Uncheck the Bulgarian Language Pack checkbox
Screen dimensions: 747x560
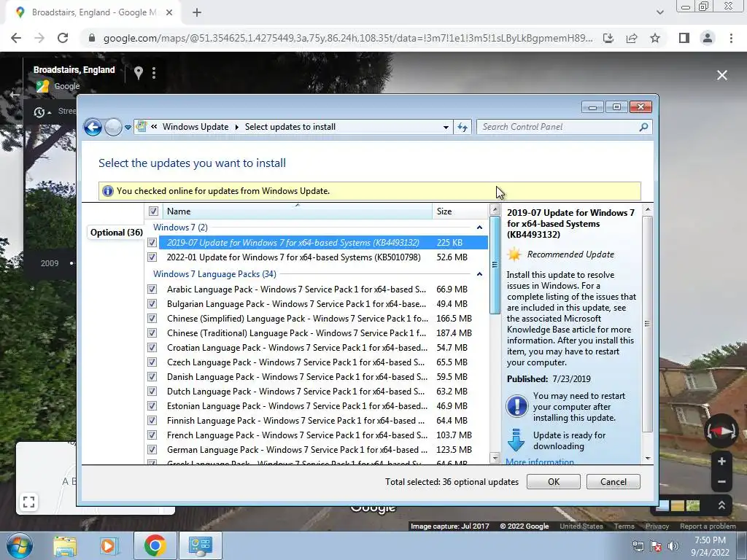click(152, 304)
